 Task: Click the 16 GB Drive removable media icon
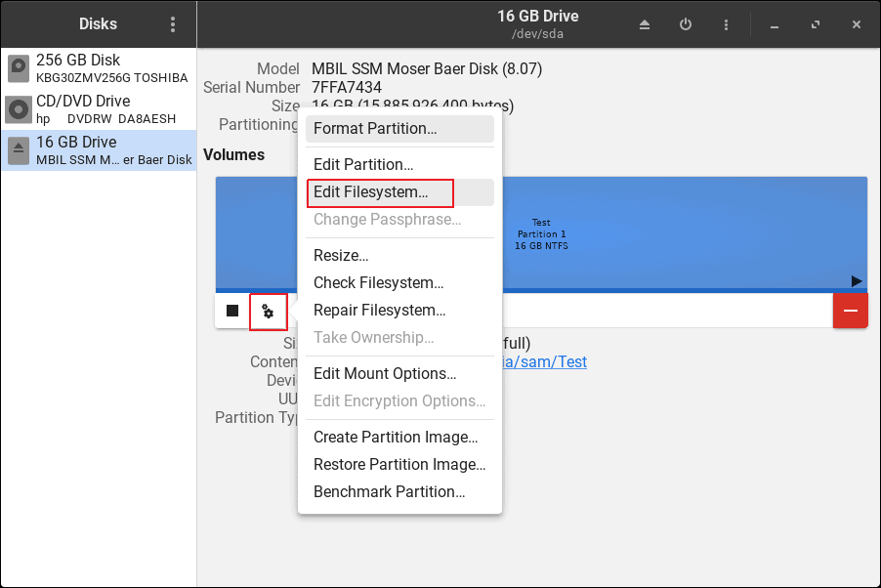pos(19,150)
